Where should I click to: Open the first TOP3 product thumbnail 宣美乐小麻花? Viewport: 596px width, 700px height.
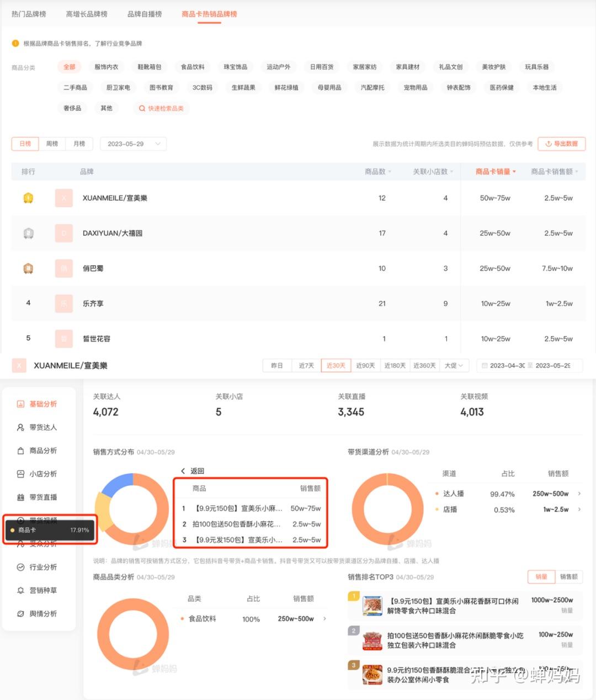coord(372,606)
